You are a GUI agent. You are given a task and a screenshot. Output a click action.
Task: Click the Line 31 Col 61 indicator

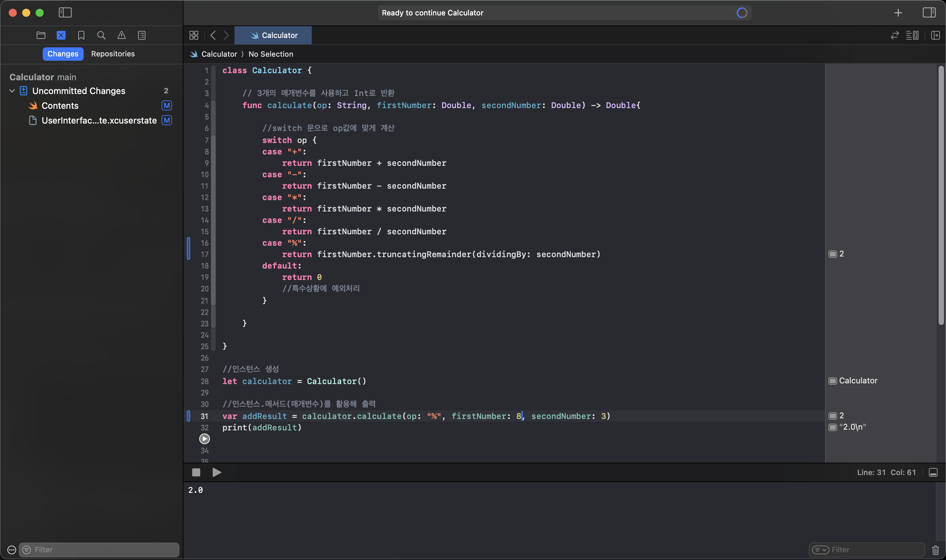tap(886, 472)
